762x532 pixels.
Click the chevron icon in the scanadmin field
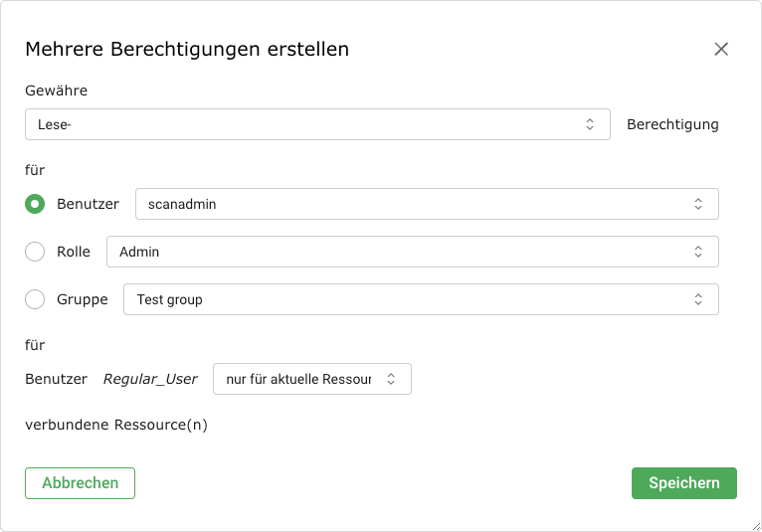point(698,204)
